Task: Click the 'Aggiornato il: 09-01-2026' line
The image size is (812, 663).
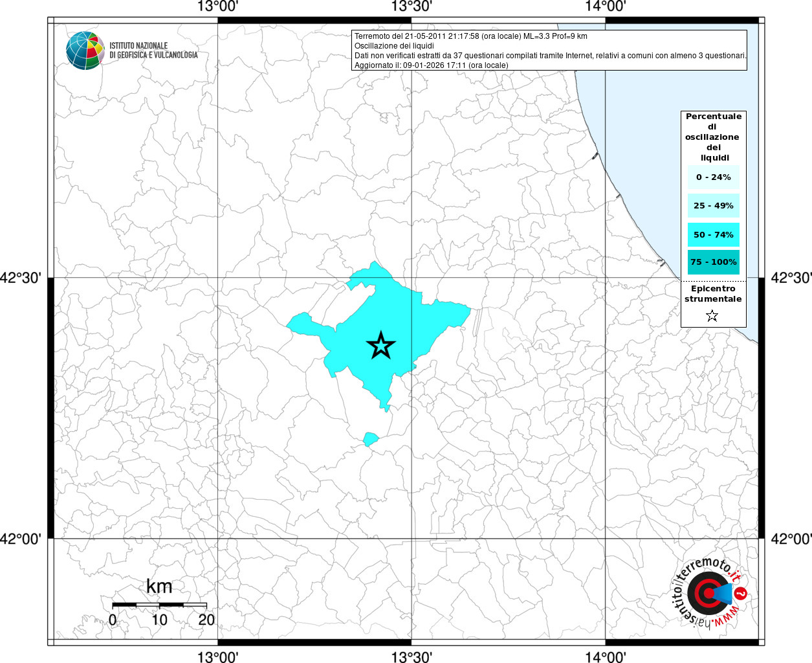Action: click(x=432, y=65)
